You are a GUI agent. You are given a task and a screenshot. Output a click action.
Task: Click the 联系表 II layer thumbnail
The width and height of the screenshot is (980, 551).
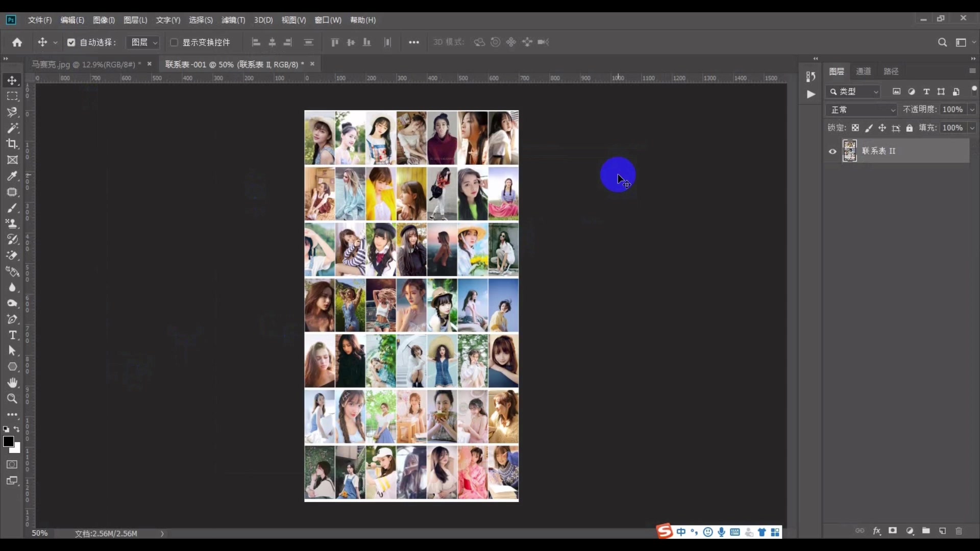[850, 151]
